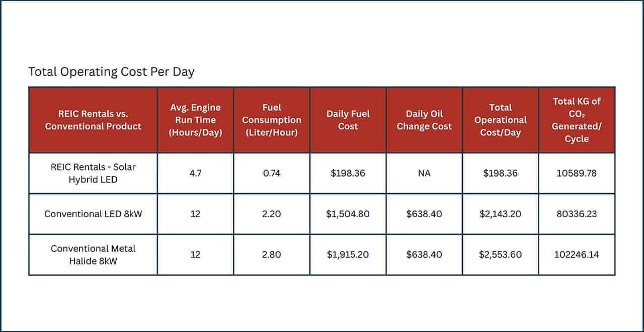Click the 'Total Operating Cost Per Day' title
The image size is (644, 332).
(111, 72)
